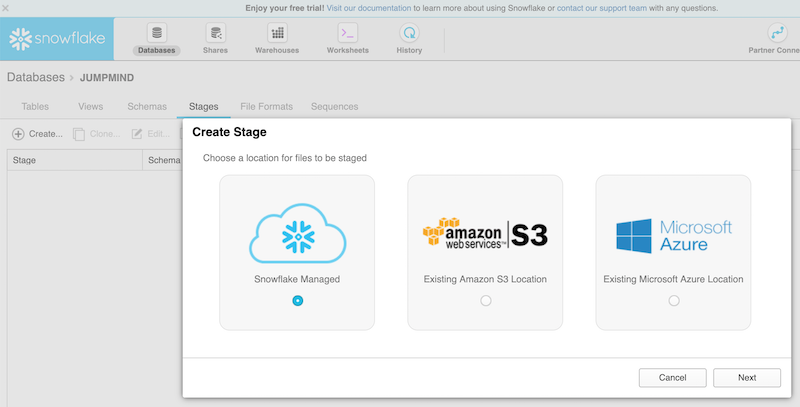Click the Create Stage dialog title

tap(229, 132)
